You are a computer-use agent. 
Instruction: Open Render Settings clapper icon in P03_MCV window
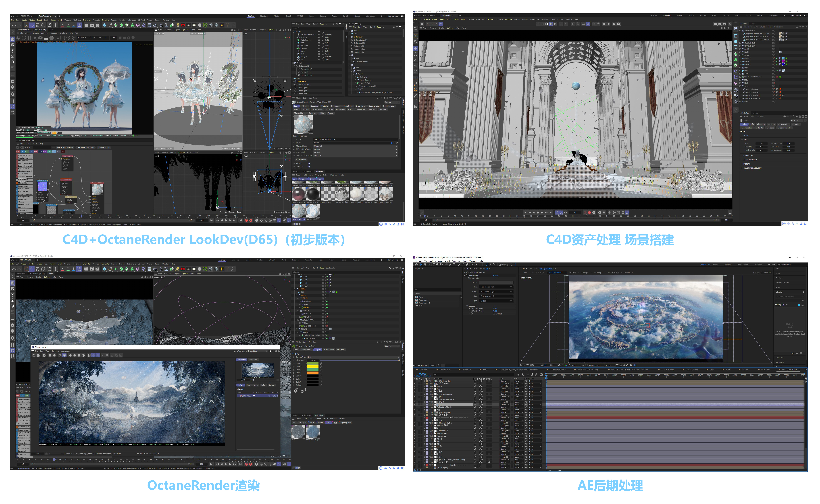coord(97,269)
